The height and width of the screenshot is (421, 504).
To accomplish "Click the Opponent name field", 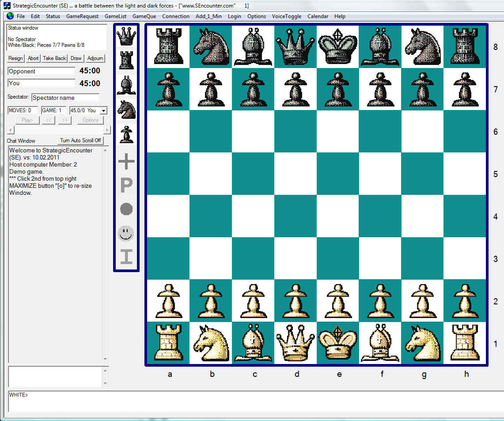I will tap(41, 71).
